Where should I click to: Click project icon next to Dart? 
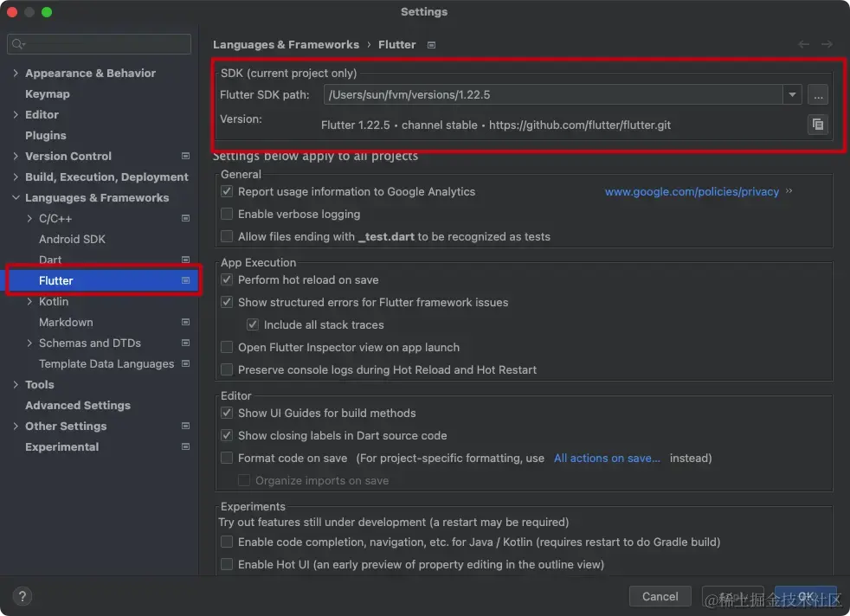click(185, 260)
